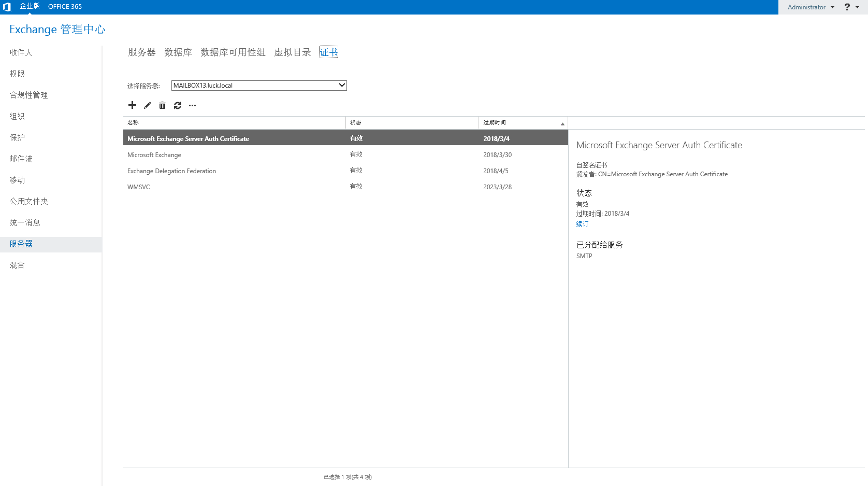Sort by the 过期时间 column header
The height and width of the screenshot is (493, 868).
(522, 123)
